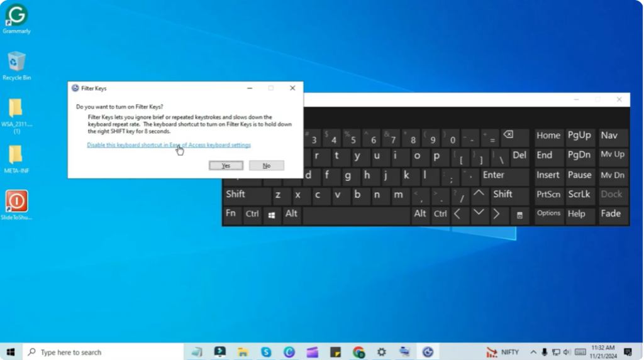Toggle the left Ctrl key on on-screen keyboard
Image resolution: width=644 pixels, height=360 pixels.
252,215
